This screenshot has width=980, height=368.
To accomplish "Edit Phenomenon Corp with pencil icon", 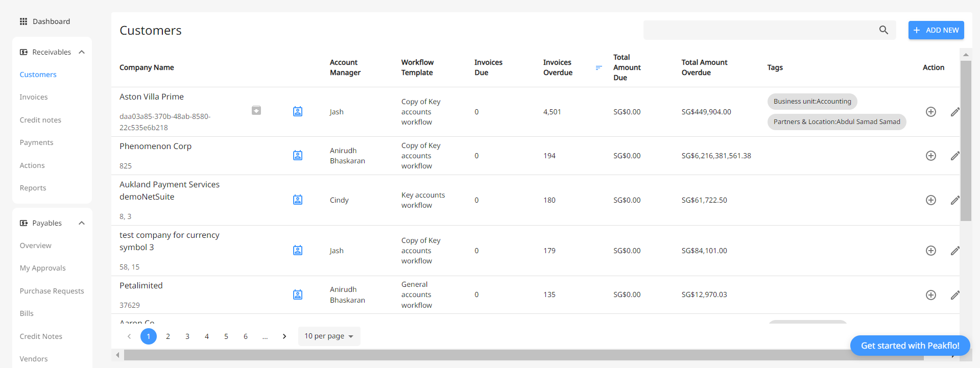I will (x=955, y=156).
